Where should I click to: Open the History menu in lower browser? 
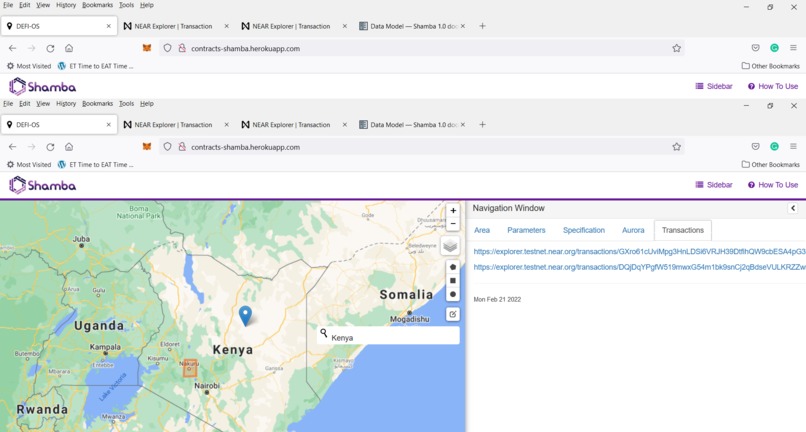pyautogui.click(x=66, y=103)
